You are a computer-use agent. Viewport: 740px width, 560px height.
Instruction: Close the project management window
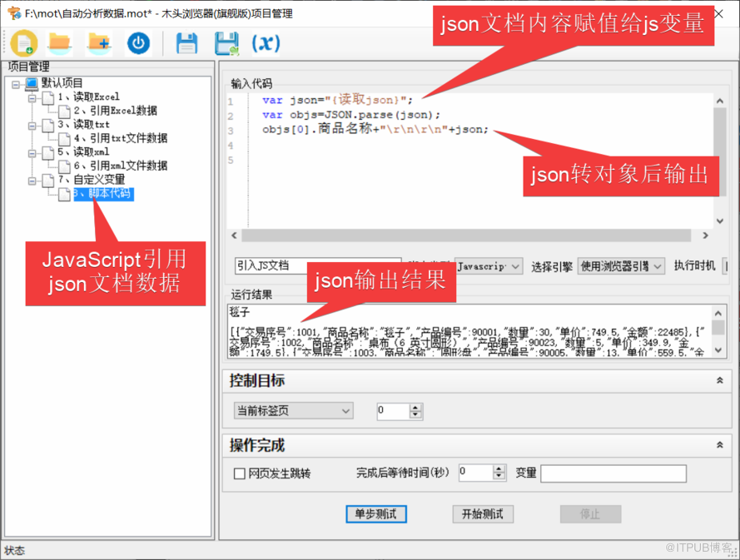click(718, 13)
